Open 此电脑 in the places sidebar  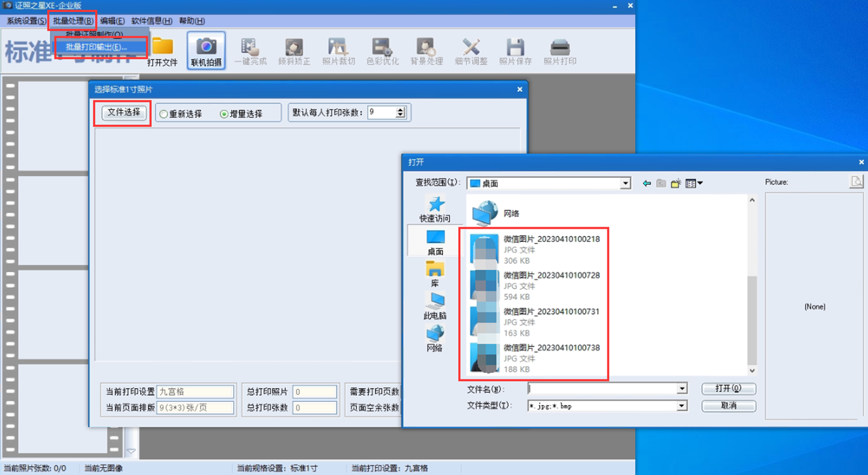point(435,301)
